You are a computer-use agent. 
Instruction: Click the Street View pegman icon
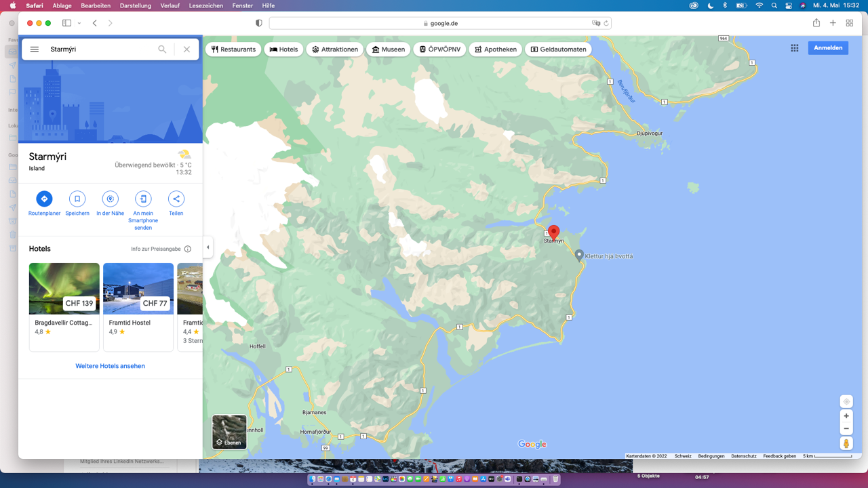pos(846,443)
